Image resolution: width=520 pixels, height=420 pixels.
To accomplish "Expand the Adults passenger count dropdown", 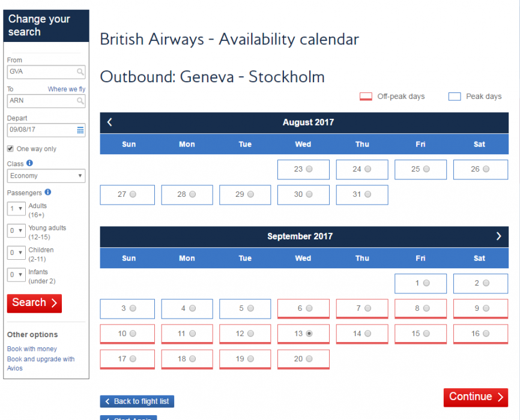I will [x=16, y=209].
